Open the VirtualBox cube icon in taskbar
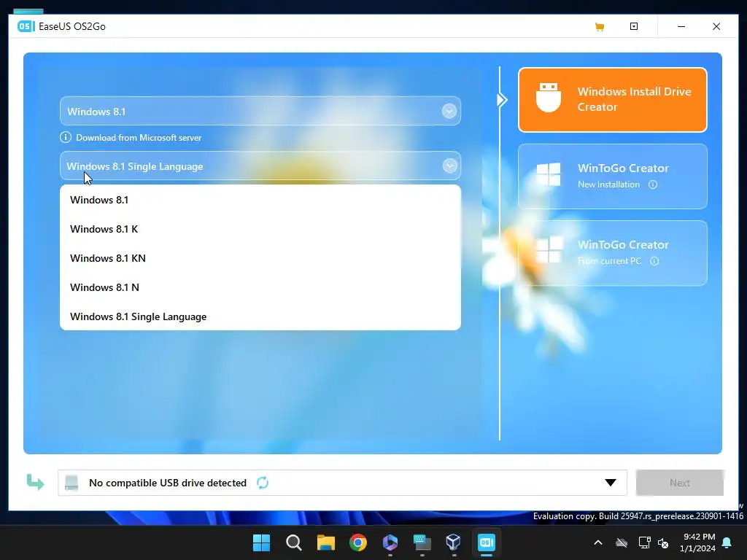747x560 pixels. tap(454, 542)
